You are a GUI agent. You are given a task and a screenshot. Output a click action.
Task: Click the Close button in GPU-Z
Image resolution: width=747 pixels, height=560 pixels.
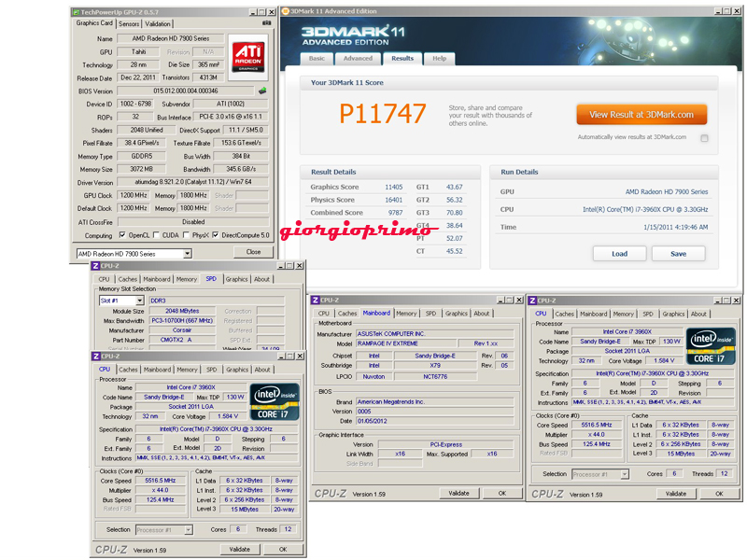tap(253, 252)
